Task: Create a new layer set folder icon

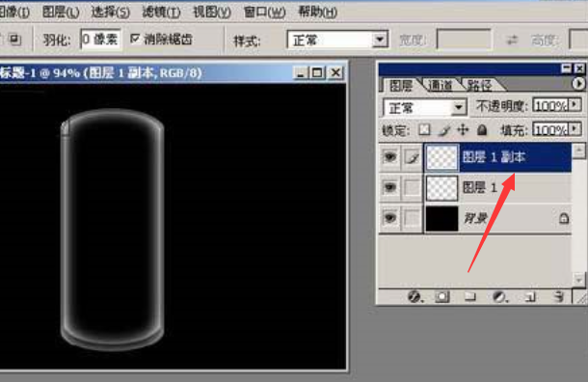Action: click(470, 297)
